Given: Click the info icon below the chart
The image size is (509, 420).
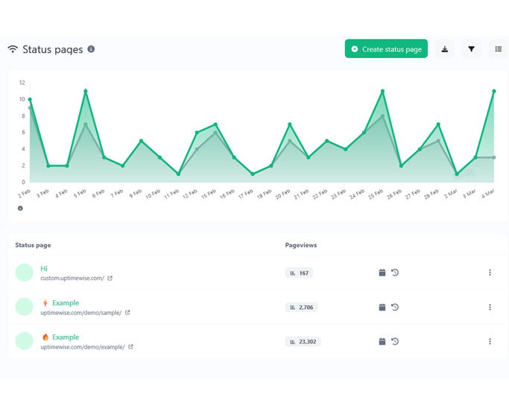Looking at the screenshot, I should (x=20, y=209).
